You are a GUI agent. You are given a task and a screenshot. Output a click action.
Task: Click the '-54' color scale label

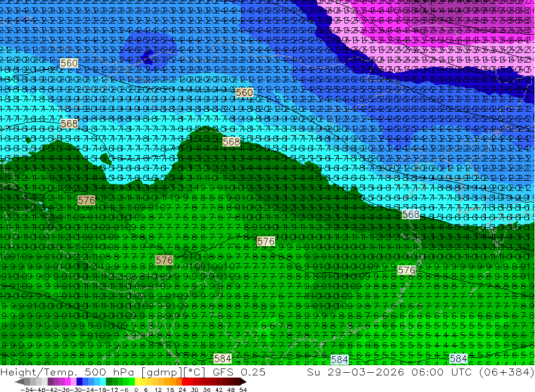click(27, 390)
